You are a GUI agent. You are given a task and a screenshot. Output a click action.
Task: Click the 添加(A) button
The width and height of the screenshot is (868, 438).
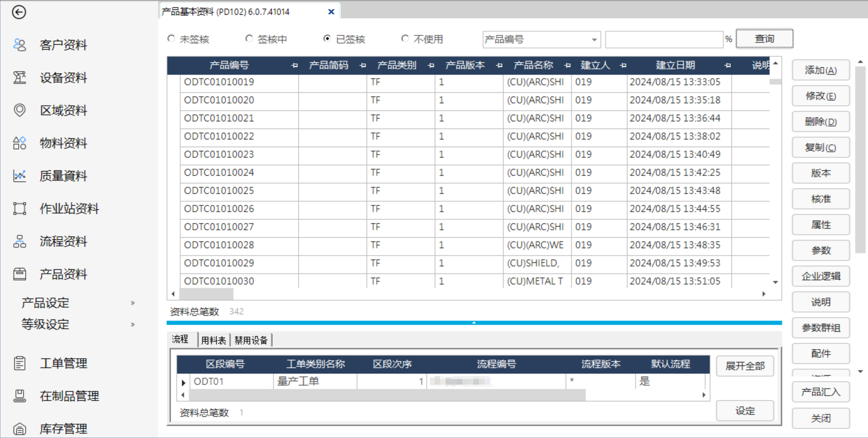click(820, 70)
